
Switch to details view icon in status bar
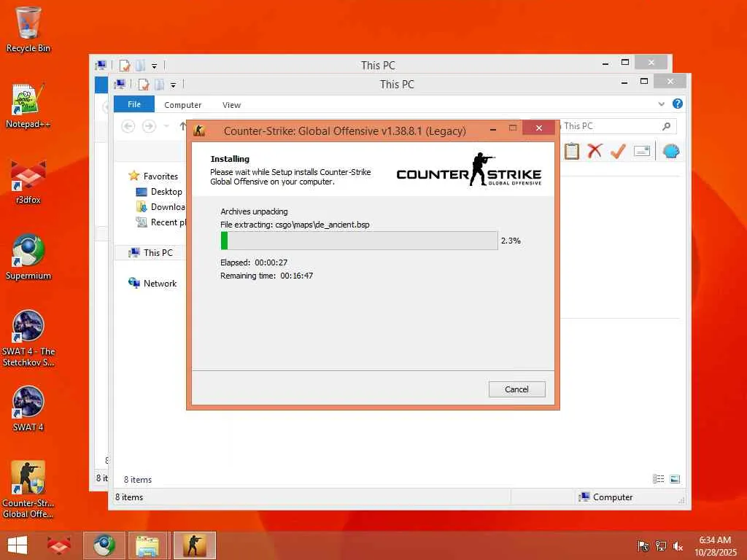pyautogui.click(x=659, y=479)
